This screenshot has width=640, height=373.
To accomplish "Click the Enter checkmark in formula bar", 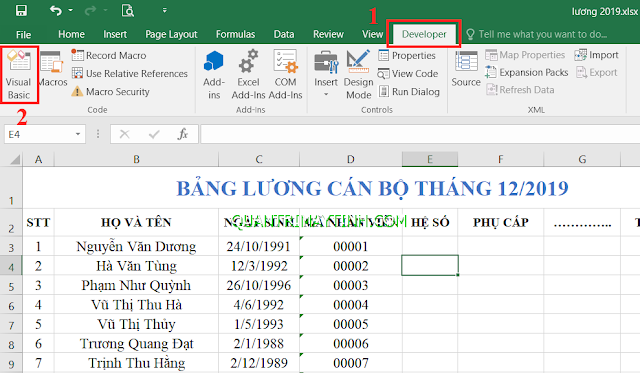I will (154, 134).
